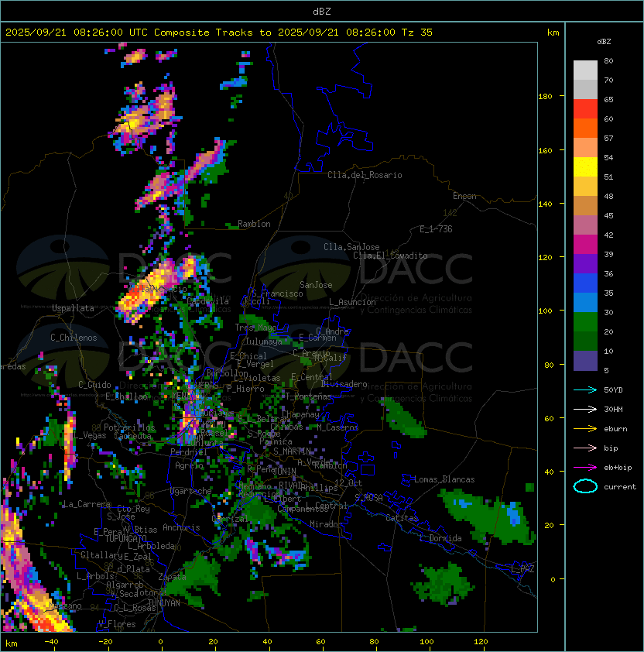Viewport: 644px width, 652px height.
Task: Click the TUNUYAN label
Action: [164, 603]
